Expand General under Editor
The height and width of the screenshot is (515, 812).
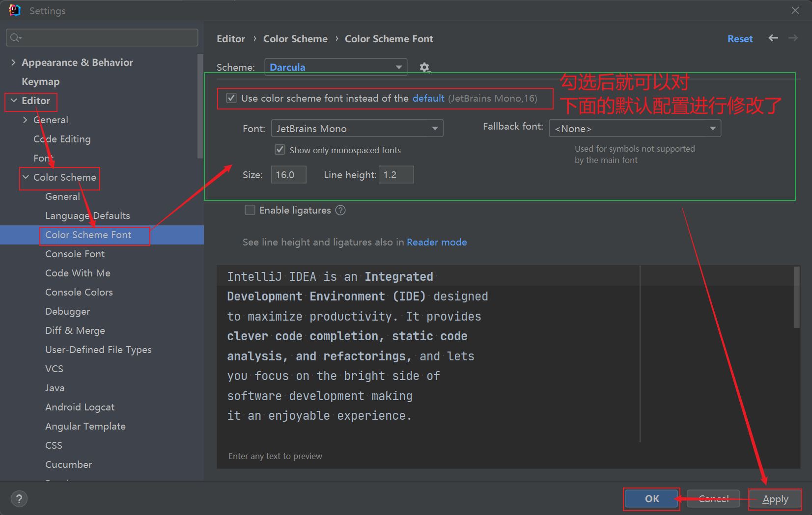click(x=25, y=120)
